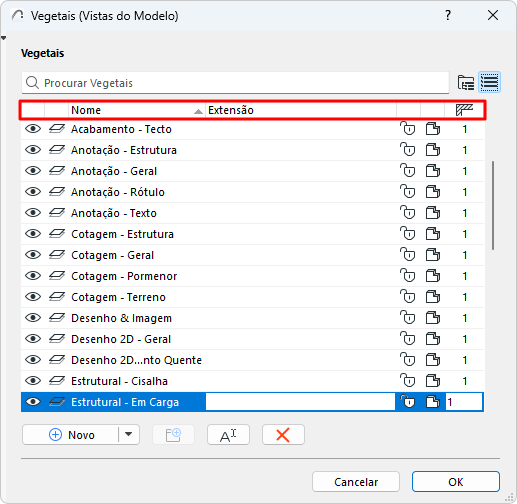Click the Novo button

(71, 435)
